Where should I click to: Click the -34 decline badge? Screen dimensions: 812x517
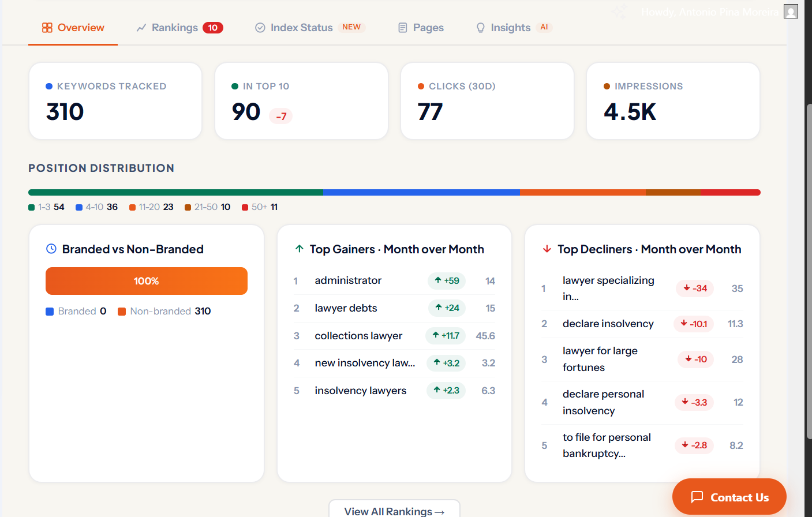coord(695,289)
